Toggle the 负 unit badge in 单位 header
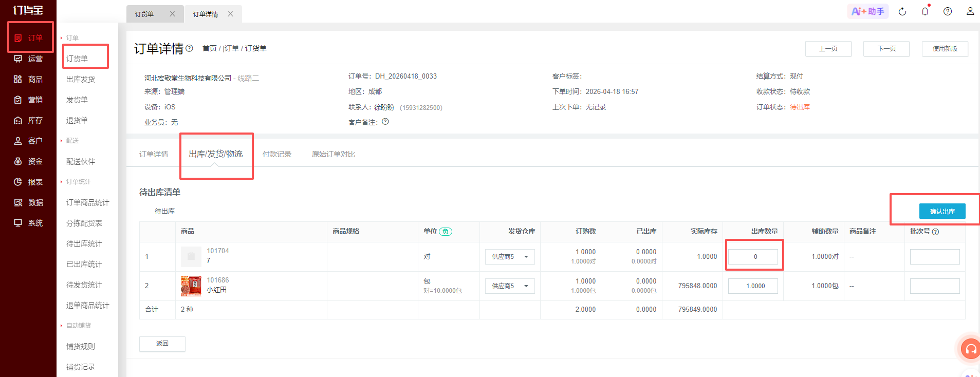 tap(446, 232)
